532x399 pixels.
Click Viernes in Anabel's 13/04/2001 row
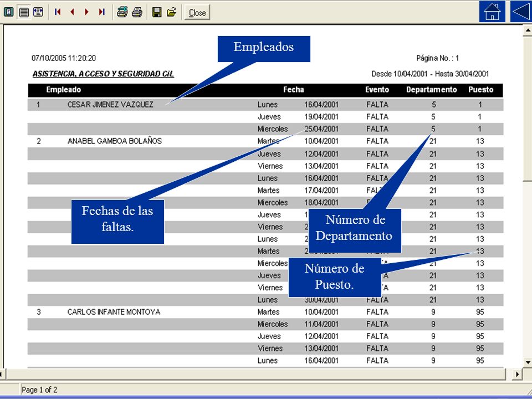coord(270,166)
